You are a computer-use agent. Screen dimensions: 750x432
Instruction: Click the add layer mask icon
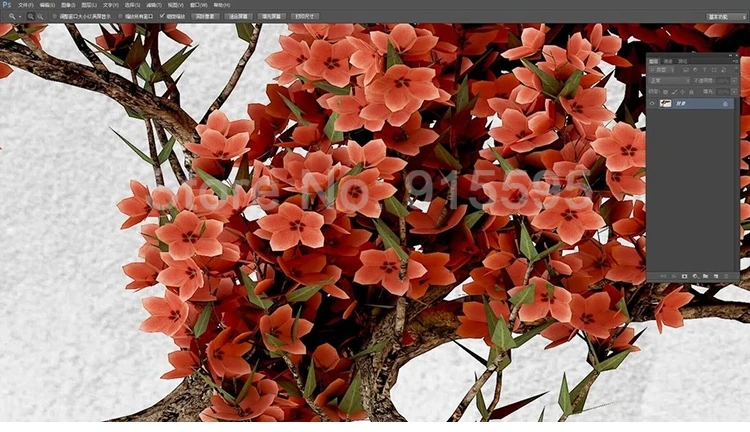[684, 276]
